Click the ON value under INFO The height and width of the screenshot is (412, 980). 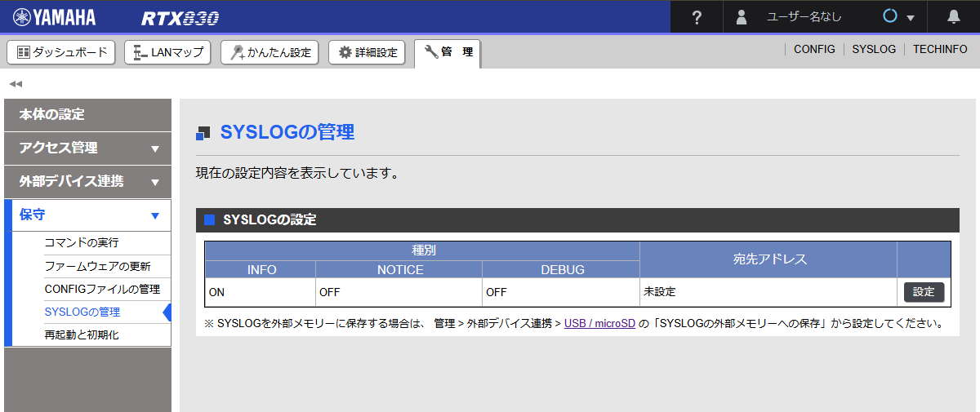point(216,292)
